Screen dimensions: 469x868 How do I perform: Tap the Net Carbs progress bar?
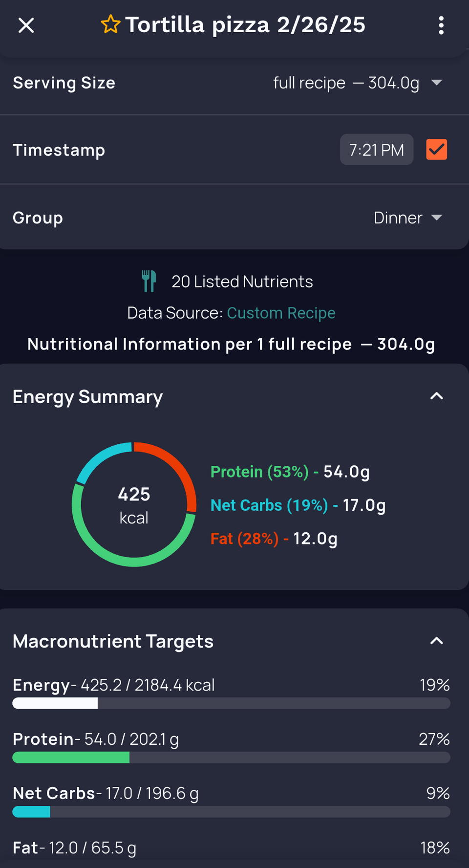coord(231,812)
